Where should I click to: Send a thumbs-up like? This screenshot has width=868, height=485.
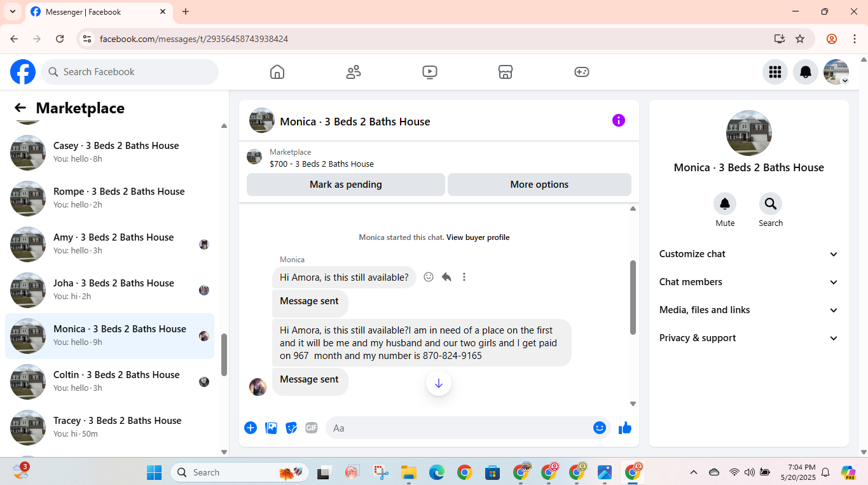coord(625,428)
